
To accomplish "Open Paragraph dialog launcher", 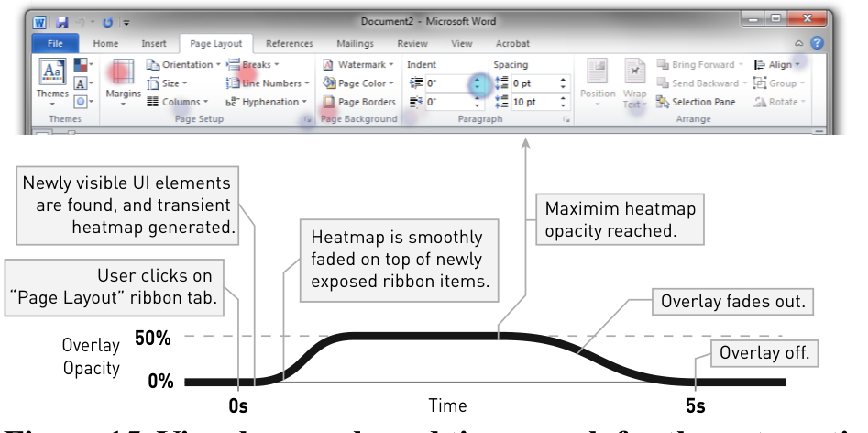I will point(566,119).
